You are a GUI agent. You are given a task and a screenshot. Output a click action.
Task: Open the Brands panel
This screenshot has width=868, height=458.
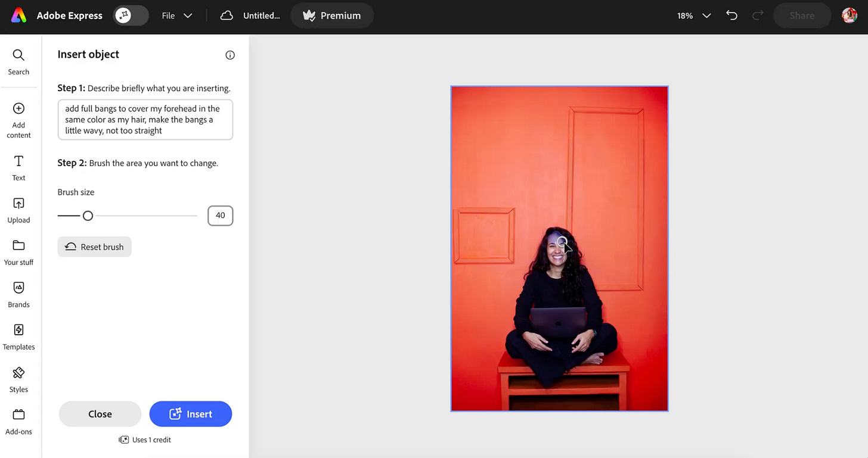[18, 295]
